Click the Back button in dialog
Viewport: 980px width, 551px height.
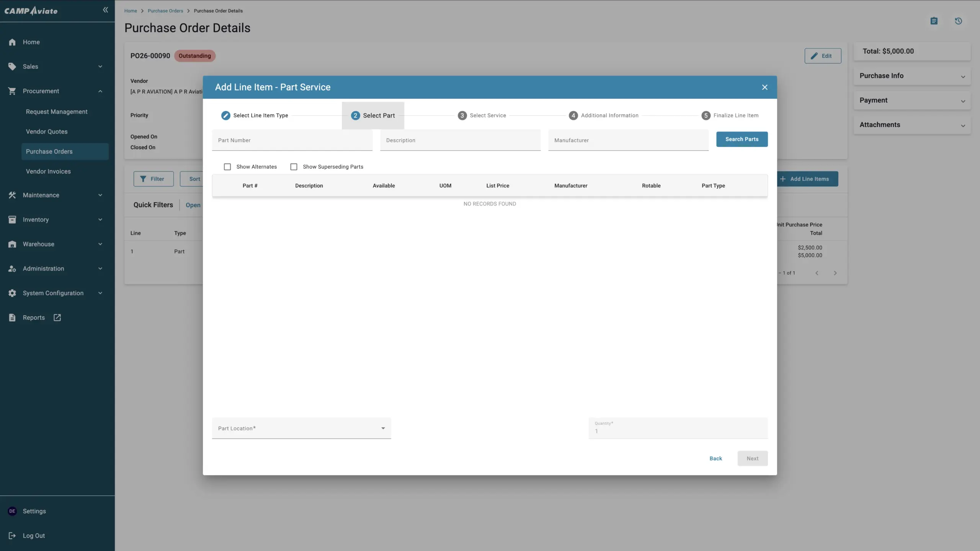click(715, 458)
